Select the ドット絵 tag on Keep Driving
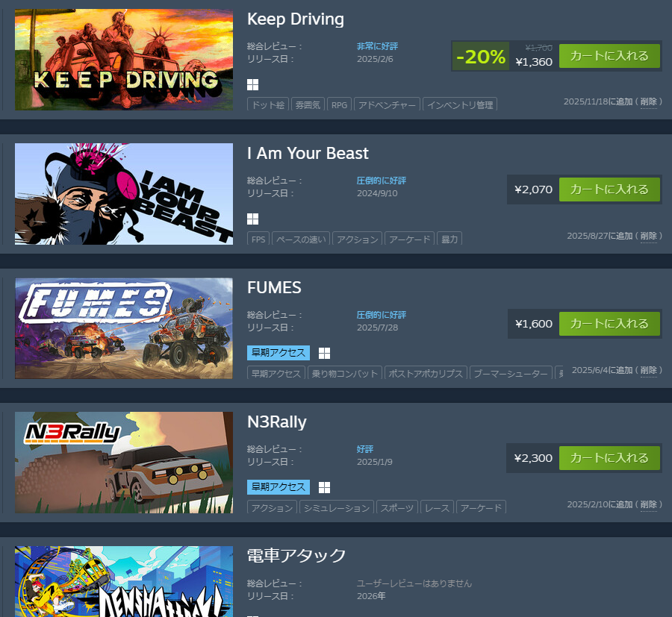Viewport: 672px width, 617px height. coord(268,104)
